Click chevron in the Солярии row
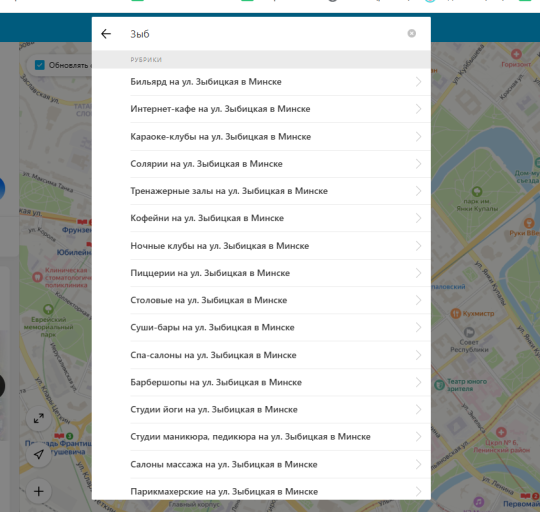The width and height of the screenshot is (540, 512). 418,164
